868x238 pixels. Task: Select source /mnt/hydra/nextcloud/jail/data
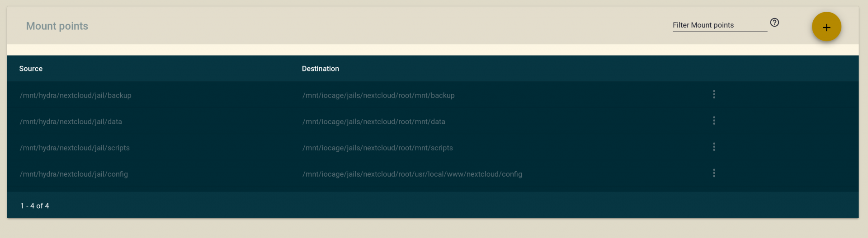tap(71, 121)
